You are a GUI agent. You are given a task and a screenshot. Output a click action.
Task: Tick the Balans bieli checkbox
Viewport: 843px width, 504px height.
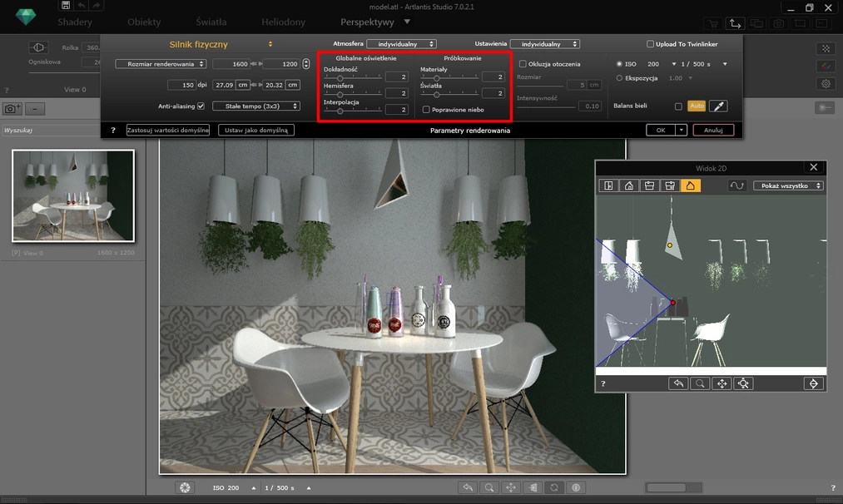pyautogui.click(x=678, y=106)
